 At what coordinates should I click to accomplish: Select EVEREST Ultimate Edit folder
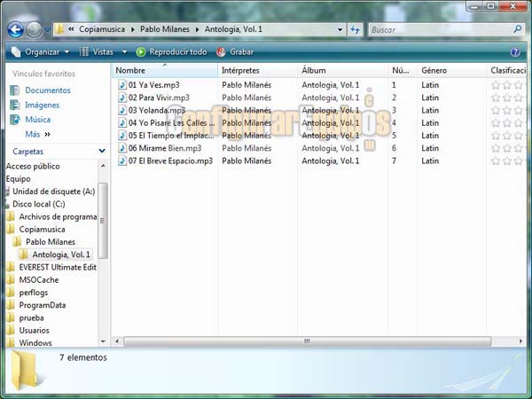[x=58, y=267]
